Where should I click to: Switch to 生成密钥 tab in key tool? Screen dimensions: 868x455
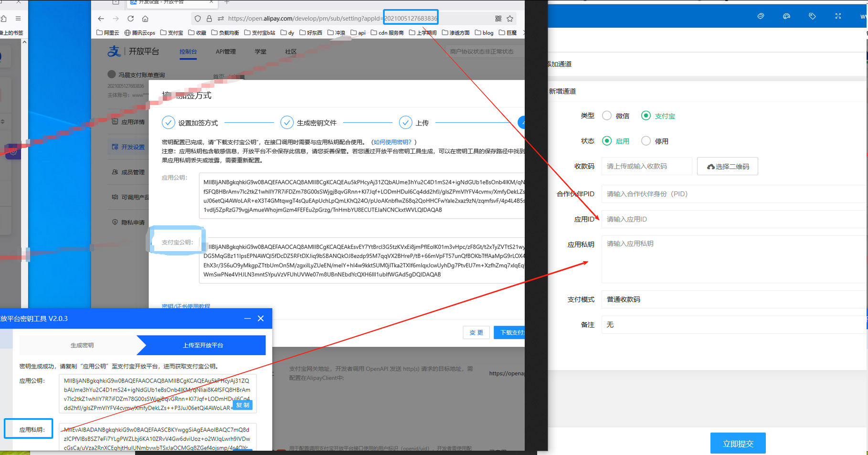click(82, 345)
